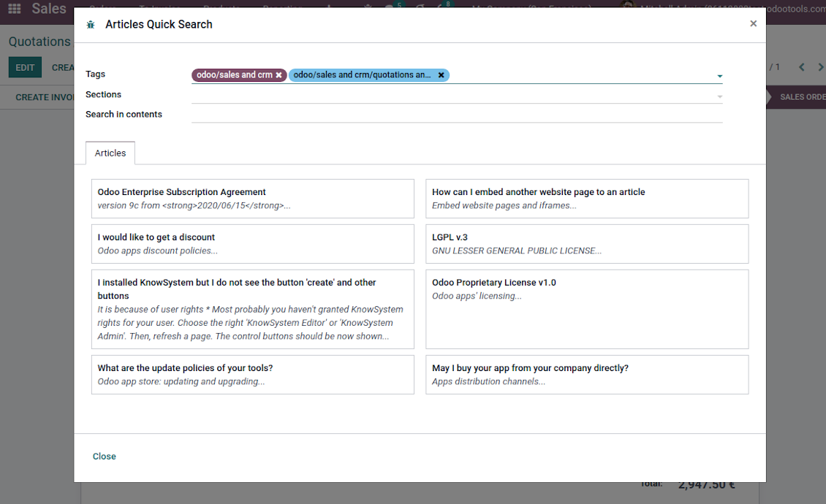The width and height of the screenshot is (826, 504).
Task: Click the Quotations breadcrumb
Action: click(x=39, y=42)
